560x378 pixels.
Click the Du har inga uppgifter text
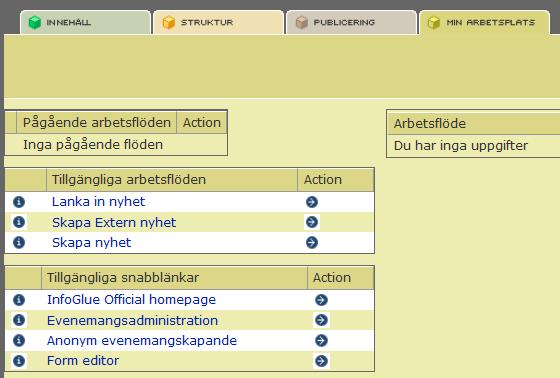[461, 146]
